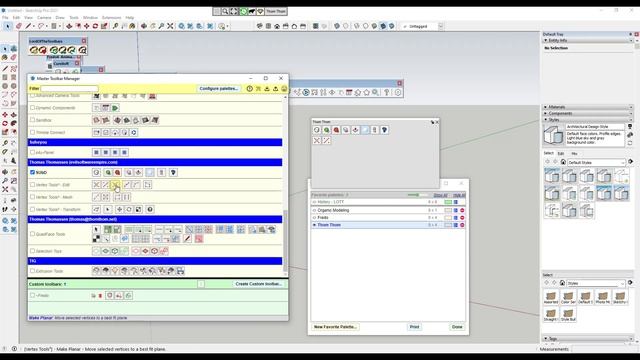This screenshot has width=640, height=360.
Task: Click the New Favorite Palette button
Action: (x=335, y=327)
